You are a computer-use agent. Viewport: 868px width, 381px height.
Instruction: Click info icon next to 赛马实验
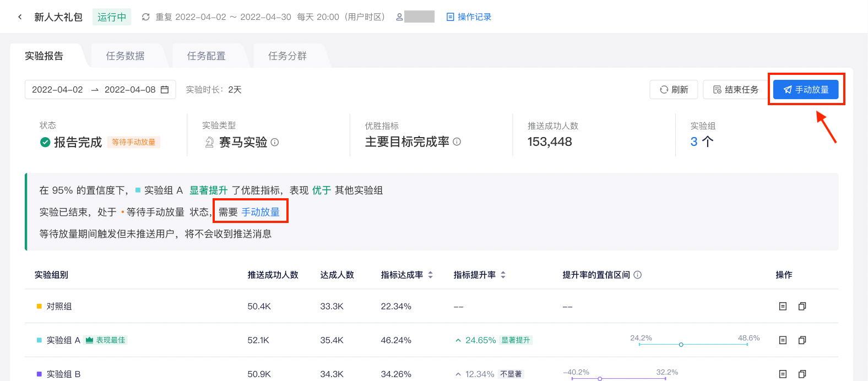coord(275,142)
